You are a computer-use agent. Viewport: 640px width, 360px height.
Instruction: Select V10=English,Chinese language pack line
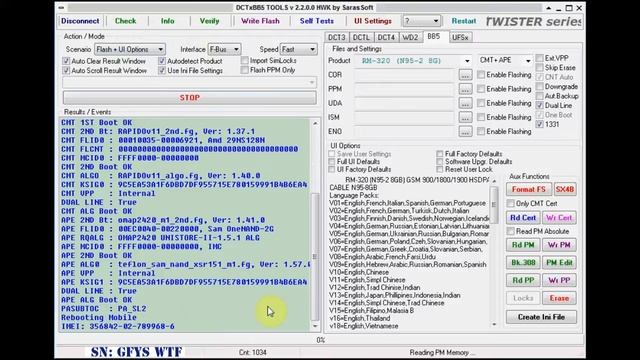pyautogui.click(x=359, y=272)
